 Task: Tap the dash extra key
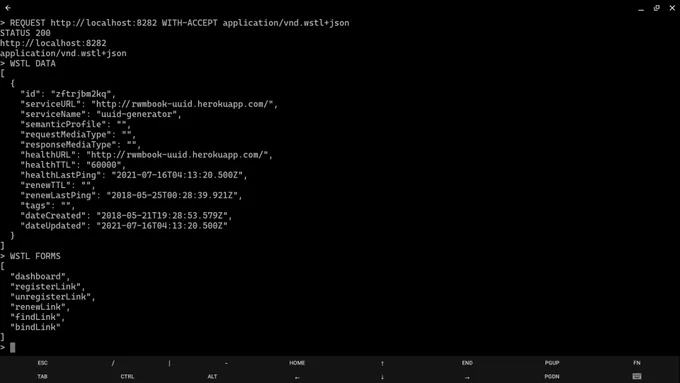(x=226, y=363)
